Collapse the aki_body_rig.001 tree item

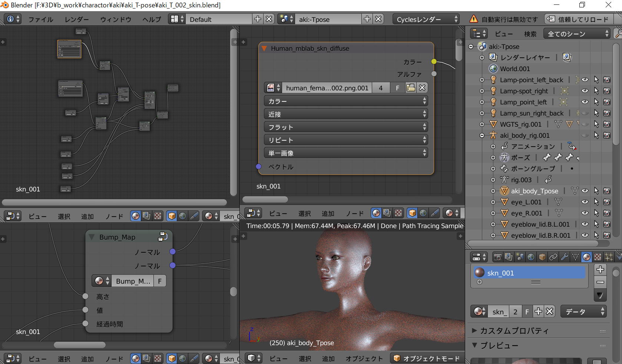click(x=482, y=136)
